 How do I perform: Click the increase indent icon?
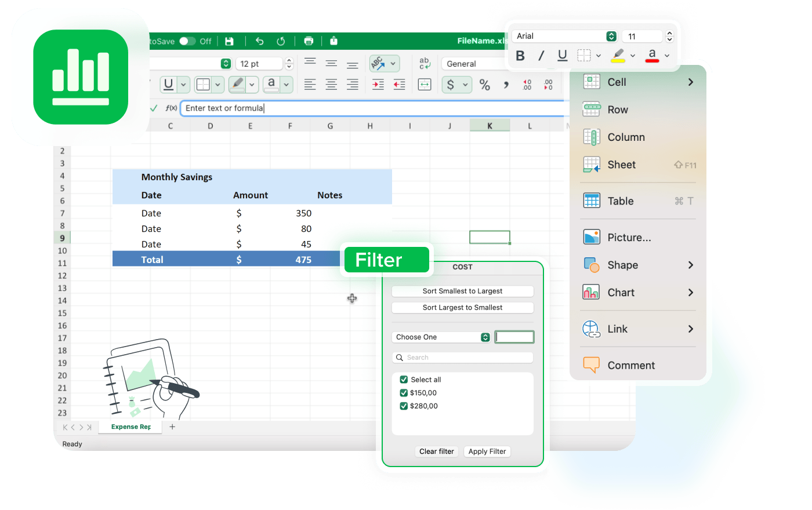tap(378, 85)
